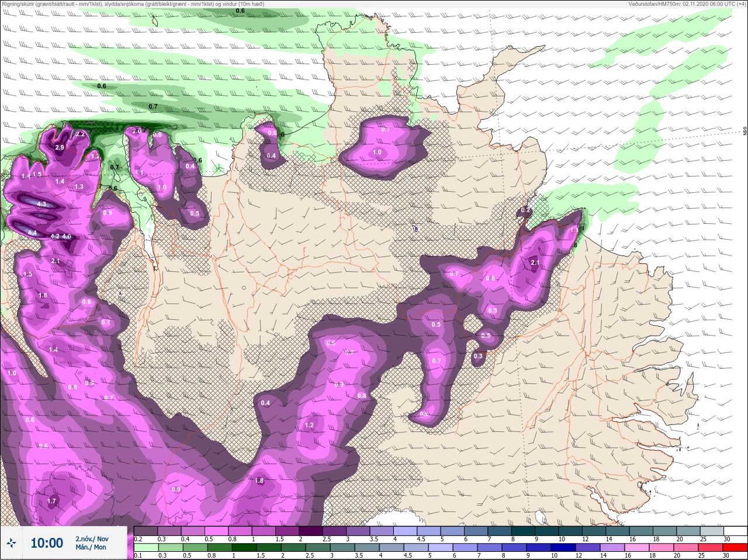748x560 pixels.
Task: Click the weekday text 'Mán./ Mon'
Action: [91, 548]
